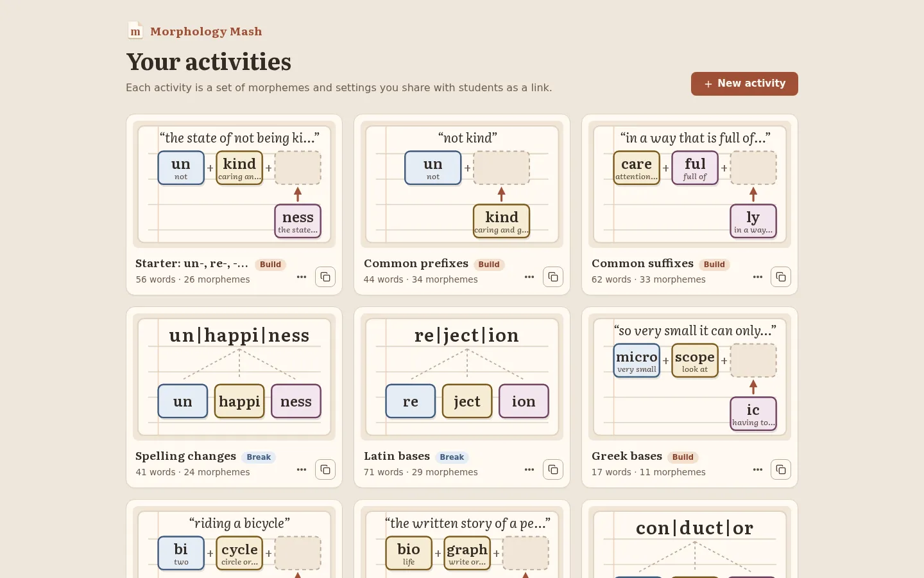Click the Break tag on Latin bases
This screenshot has height=578, width=924.
pyautogui.click(x=452, y=457)
